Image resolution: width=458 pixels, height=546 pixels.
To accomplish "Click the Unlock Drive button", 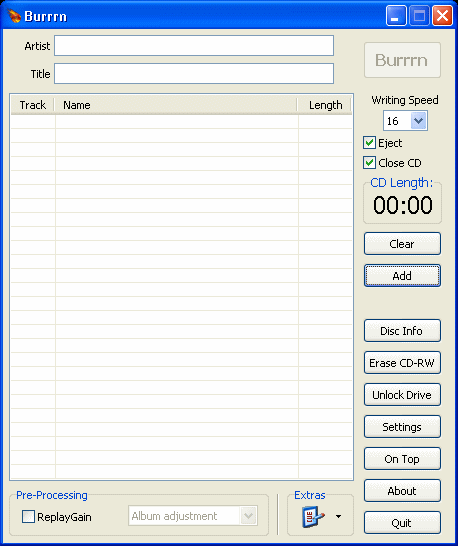I will pyautogui.click(x=402, y=395).
